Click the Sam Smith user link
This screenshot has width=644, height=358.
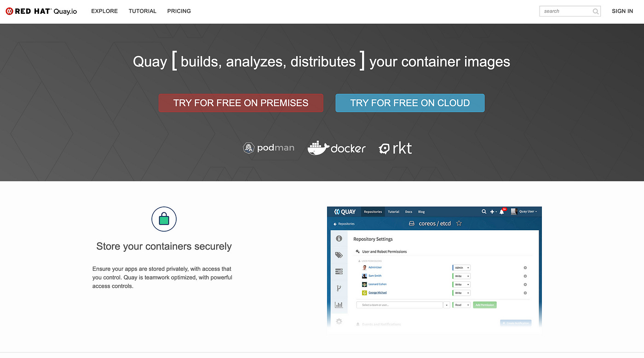[375, 276]
